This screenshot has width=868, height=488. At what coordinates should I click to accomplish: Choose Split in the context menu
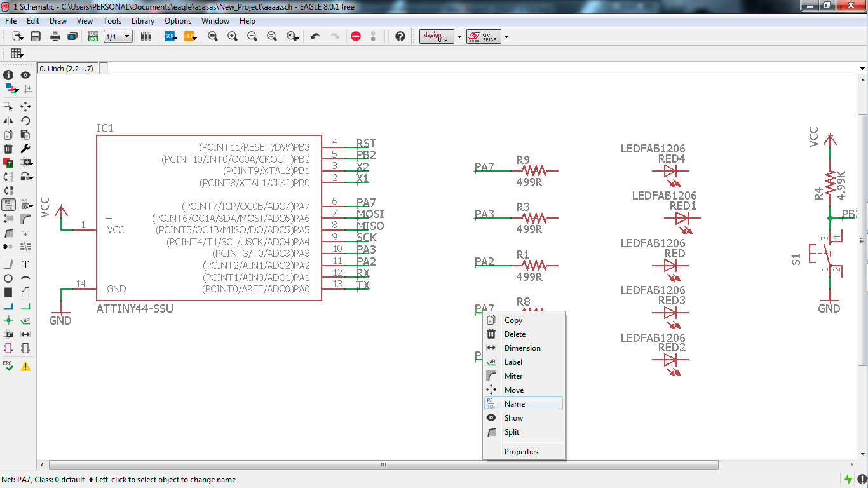coord(524,432)
